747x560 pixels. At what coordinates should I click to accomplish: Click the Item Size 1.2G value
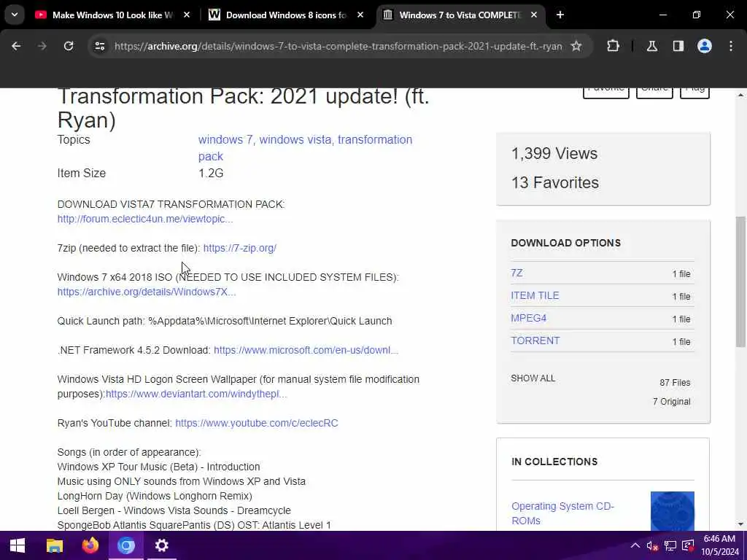click(211, 173)
